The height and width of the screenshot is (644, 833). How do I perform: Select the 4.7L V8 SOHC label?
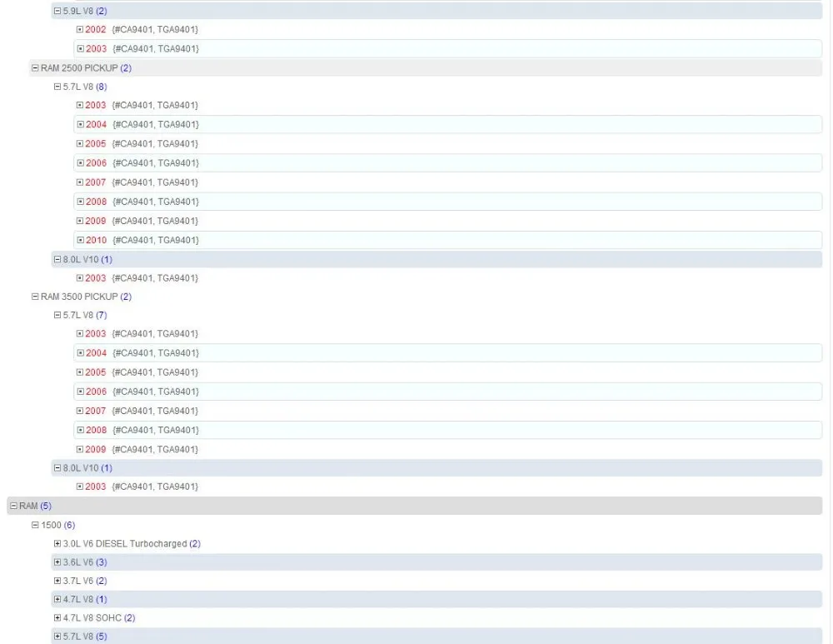tap(92, 618)
